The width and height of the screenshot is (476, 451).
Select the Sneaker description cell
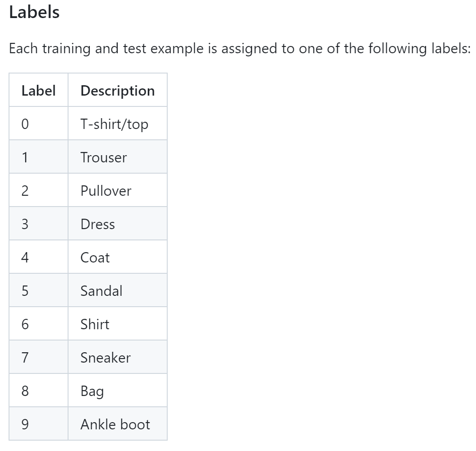pos(118,357)
